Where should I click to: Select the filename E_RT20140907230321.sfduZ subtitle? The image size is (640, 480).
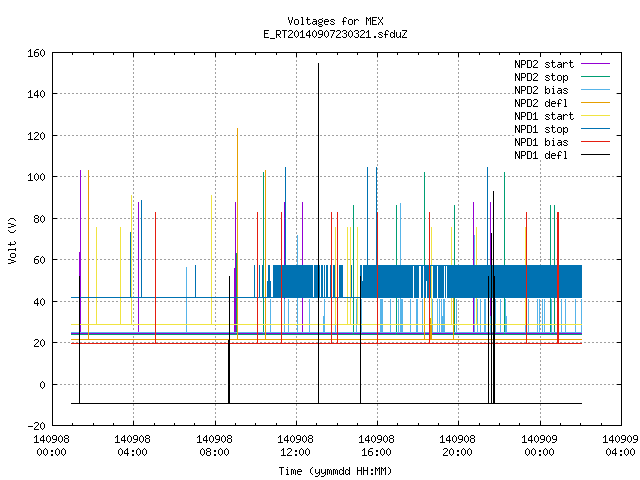pos(335,34)
